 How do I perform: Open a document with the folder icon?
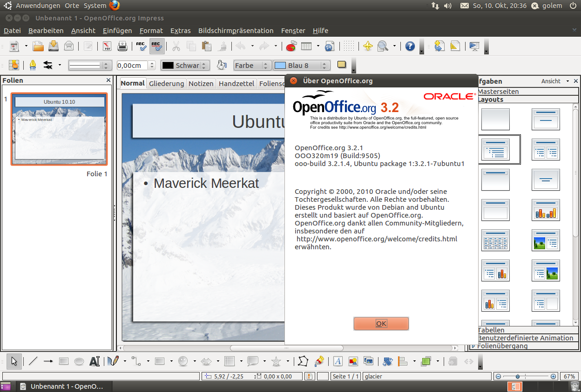38,46
